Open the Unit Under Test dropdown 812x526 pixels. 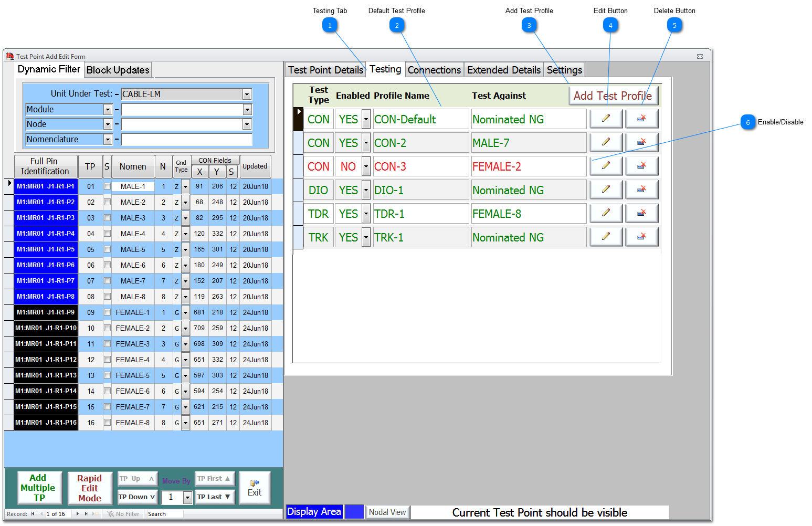(247, 94)
